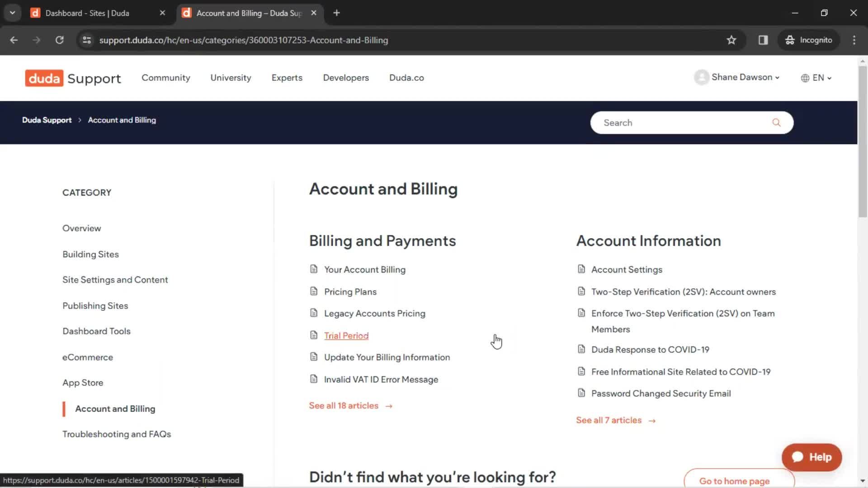
Task: Open a new browser tab
Action: 336,13
